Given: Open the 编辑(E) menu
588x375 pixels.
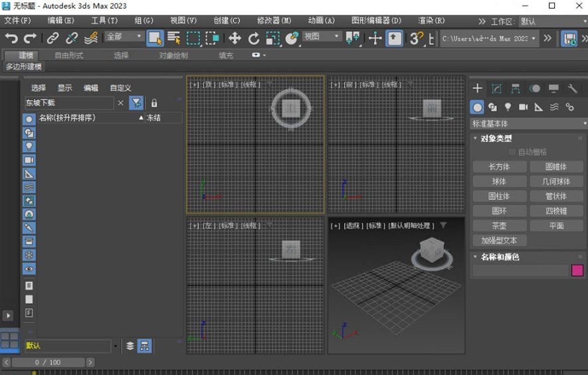Looking at the screenshot, I should (x=60, y=21).
